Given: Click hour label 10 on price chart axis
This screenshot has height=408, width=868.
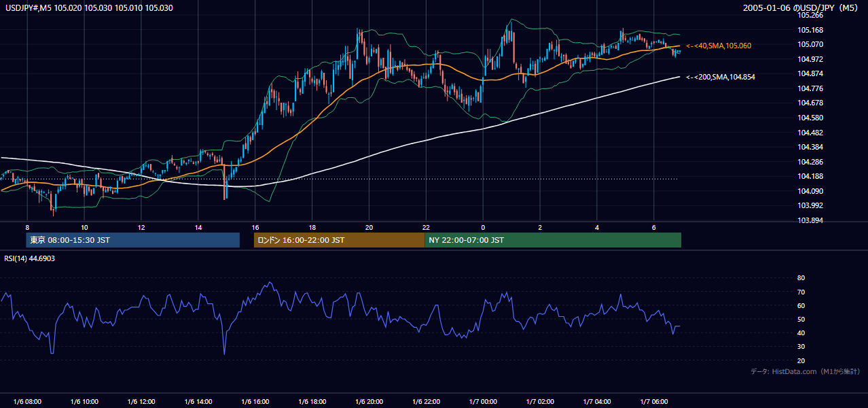Looking at the screenshot, I should (x=84, y=227).
